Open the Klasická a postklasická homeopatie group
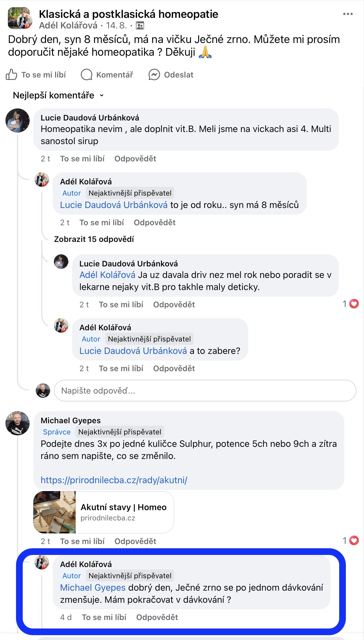Screen dimensions: 364x640 pos(128,14)
